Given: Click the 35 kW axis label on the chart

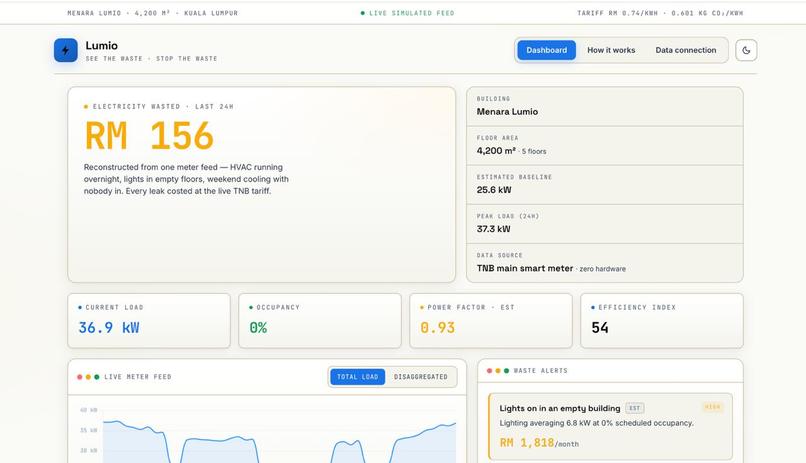Looking at the screenshot, I should [88, 430].
